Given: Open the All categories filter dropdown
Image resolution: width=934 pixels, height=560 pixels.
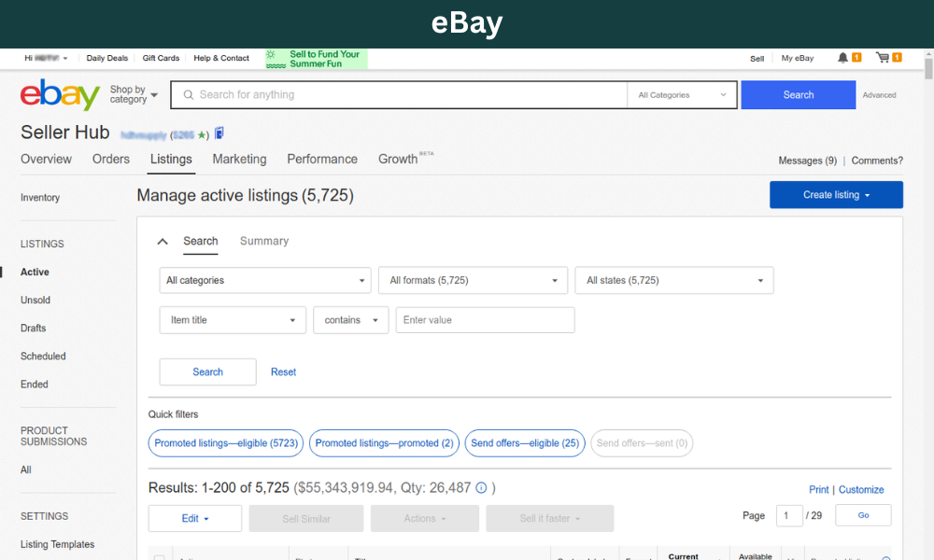Looking at the screenshot, I should pyautogui.click(x=265, y=281).
